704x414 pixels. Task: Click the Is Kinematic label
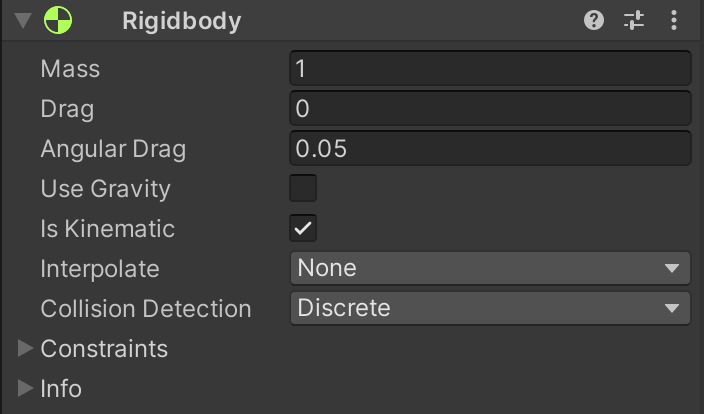click(x=107, y=229)
